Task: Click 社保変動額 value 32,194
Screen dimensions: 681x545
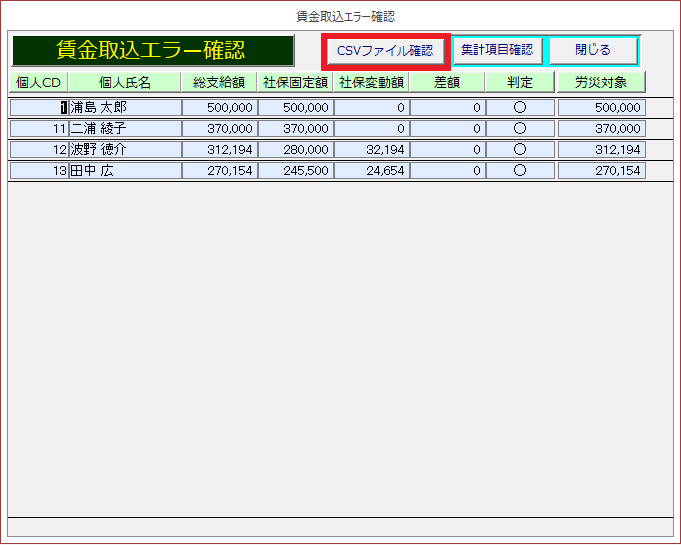Action: click(370, 149)
